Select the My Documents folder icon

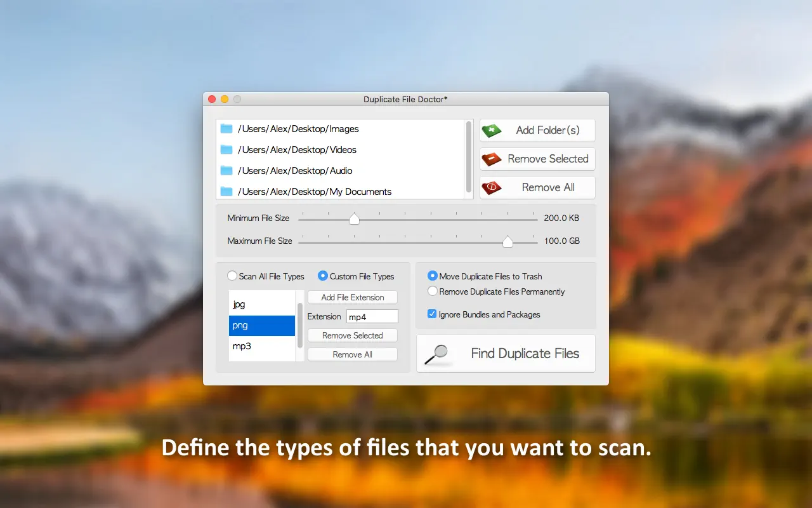(x=226, y=192)
